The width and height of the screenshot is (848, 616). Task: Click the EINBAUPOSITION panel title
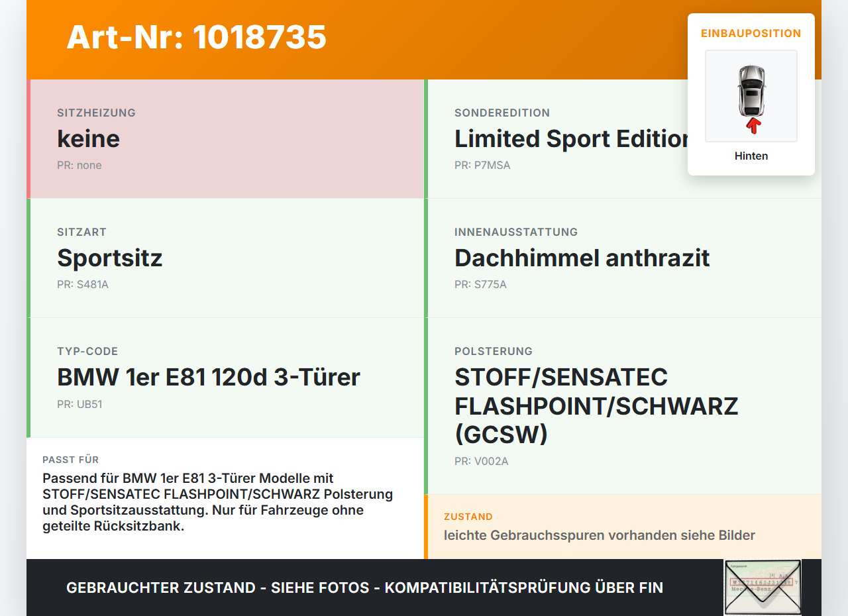751,33
